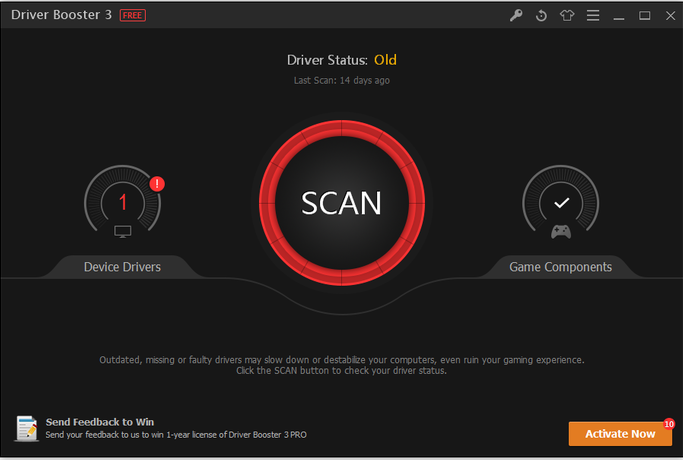Click the Activate Now button
This screenshot has height=460, width=683.
[x=620, y=434]
